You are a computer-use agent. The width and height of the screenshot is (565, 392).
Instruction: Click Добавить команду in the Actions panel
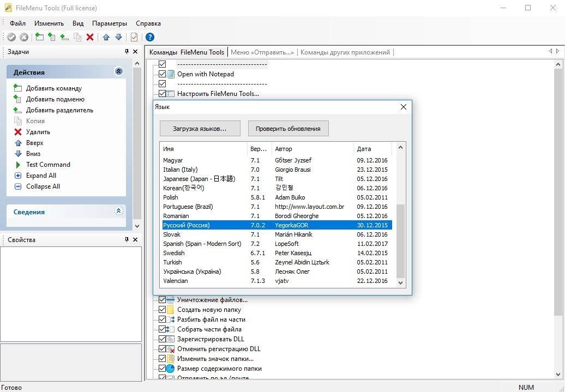click(53, 88)
